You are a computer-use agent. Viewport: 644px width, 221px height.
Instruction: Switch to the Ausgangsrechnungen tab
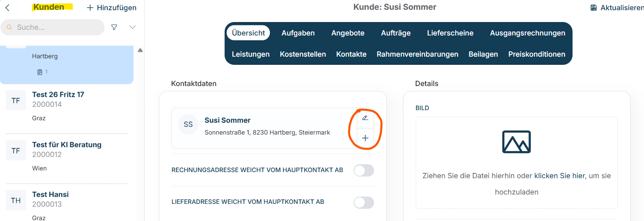point(528,33)
